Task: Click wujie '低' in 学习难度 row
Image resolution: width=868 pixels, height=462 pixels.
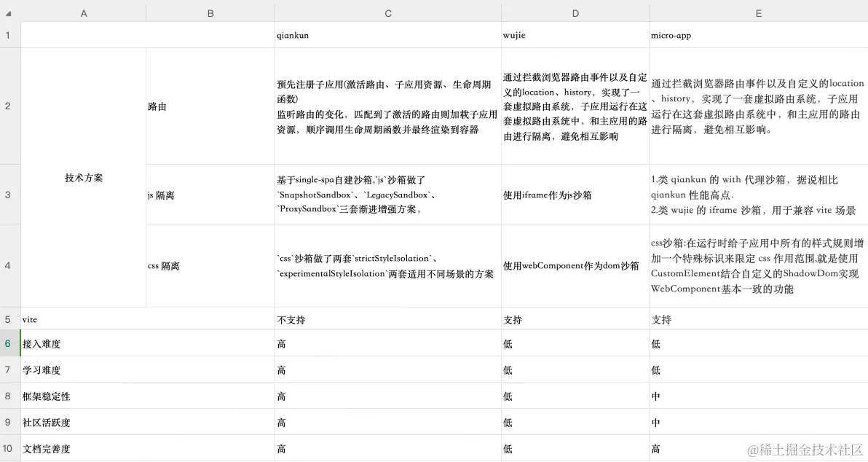Action: 575,369
